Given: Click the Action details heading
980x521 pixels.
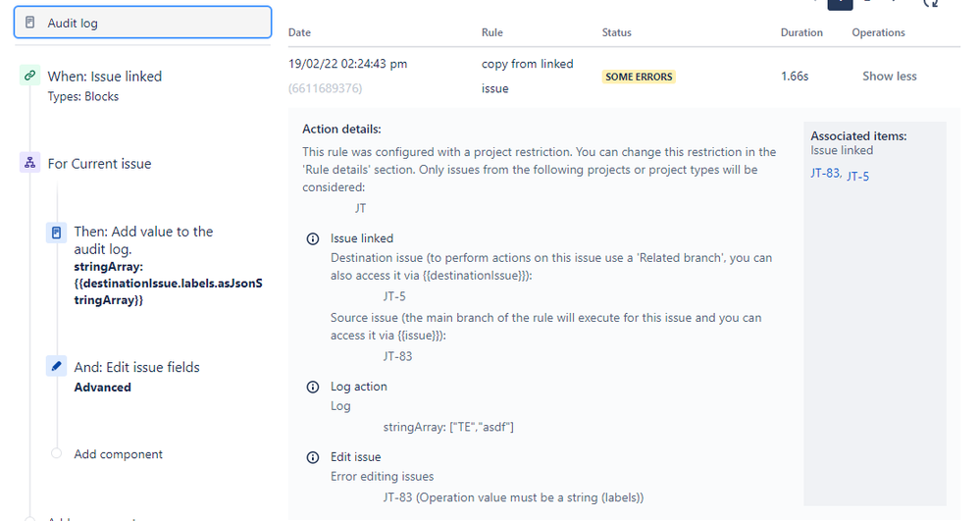Looking at the screenshot, I should tap(342, 130).
